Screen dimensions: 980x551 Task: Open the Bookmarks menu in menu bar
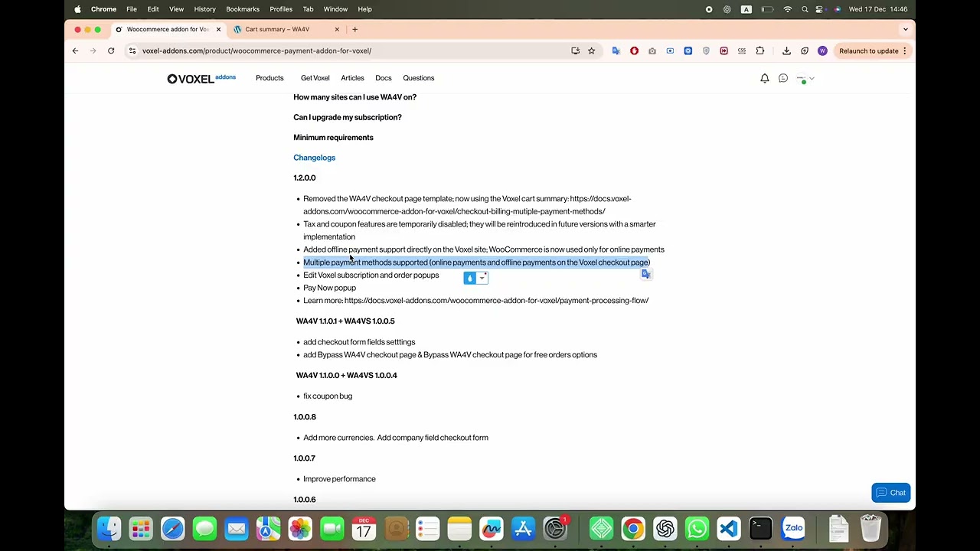tap(243, 9)
